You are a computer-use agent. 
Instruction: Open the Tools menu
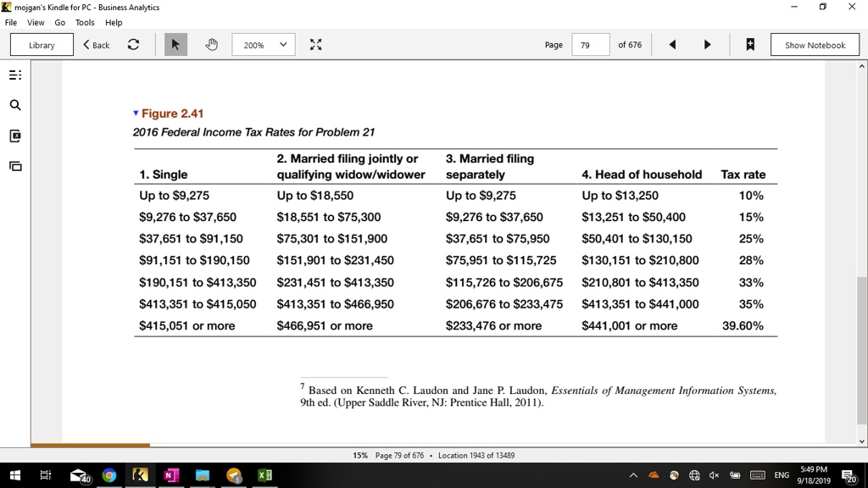click(x=84, y=22)
